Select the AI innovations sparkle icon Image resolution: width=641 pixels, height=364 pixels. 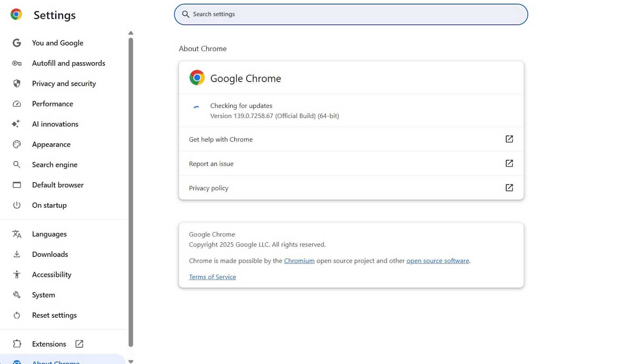point(17,124)
